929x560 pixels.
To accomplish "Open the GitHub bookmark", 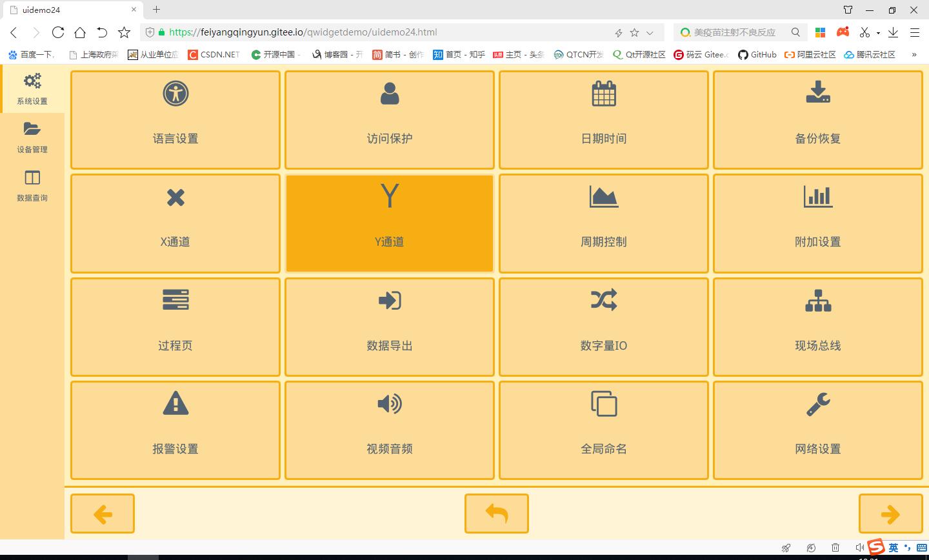I will coord(757,55).
